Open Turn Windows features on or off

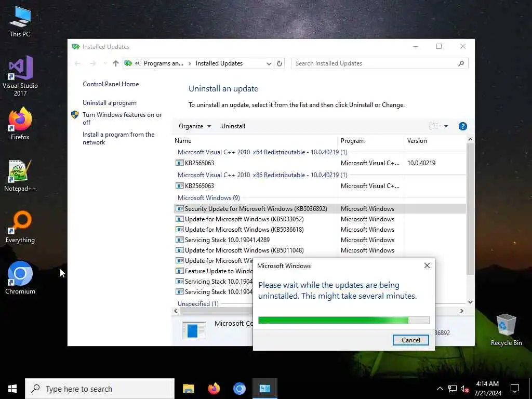coord(122,118)
